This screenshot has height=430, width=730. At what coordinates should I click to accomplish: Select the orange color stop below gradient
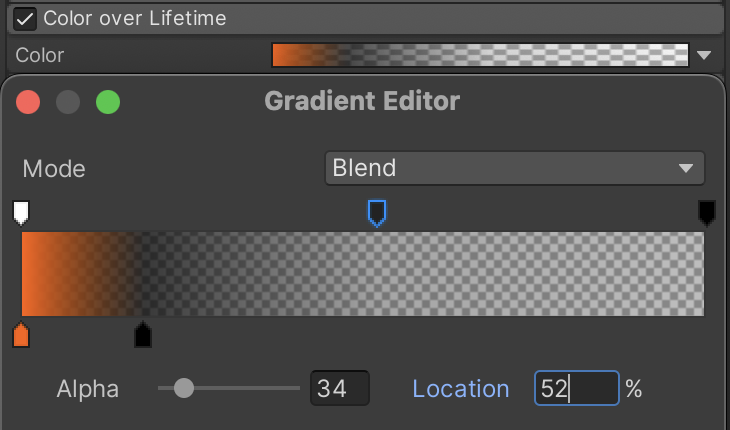point(21,335)
